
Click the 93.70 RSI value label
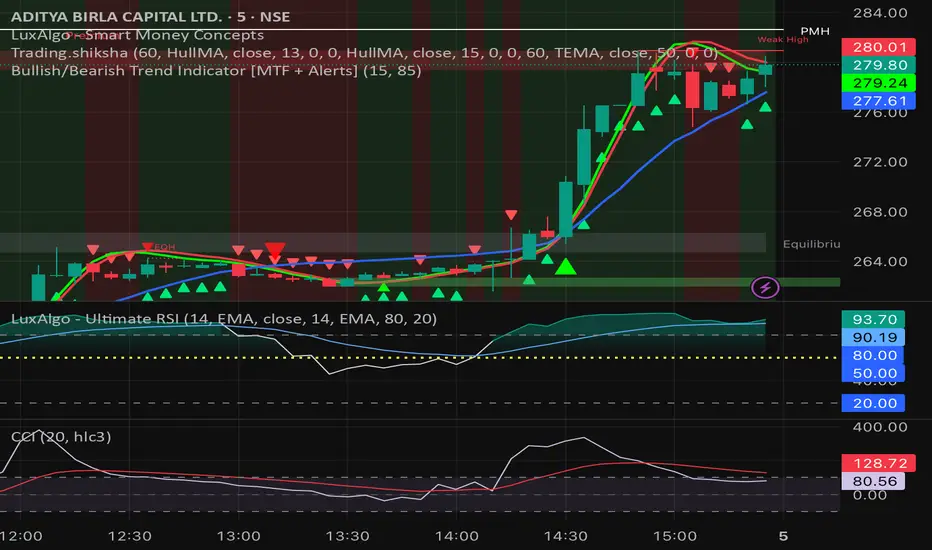873,319
